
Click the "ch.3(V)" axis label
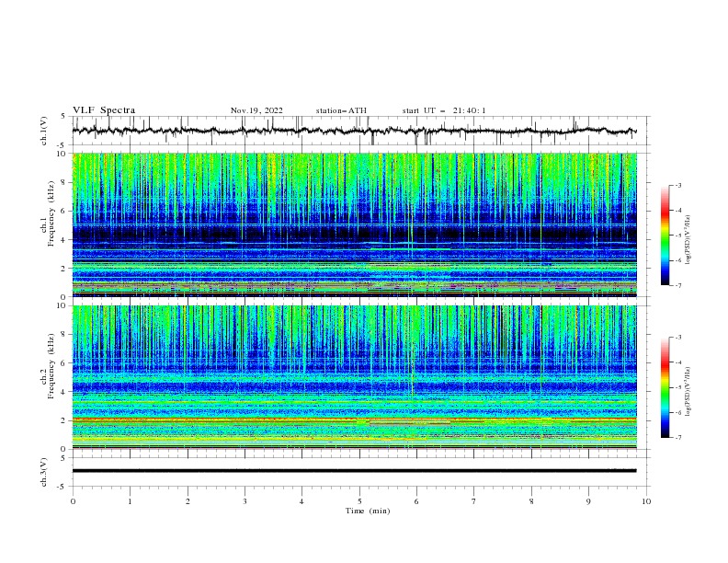44,472
